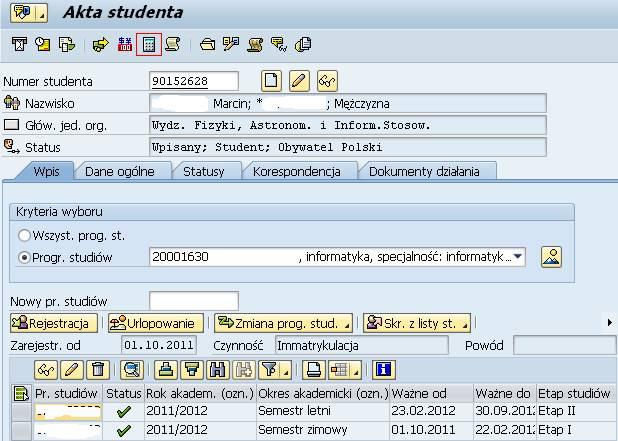Click the Rejestracja button
Screen dimensions: 618x441
pos(54,323)
